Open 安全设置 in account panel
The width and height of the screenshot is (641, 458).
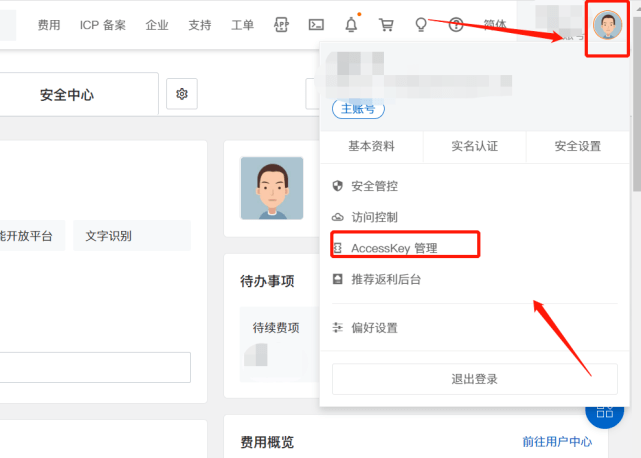[578, 146]
